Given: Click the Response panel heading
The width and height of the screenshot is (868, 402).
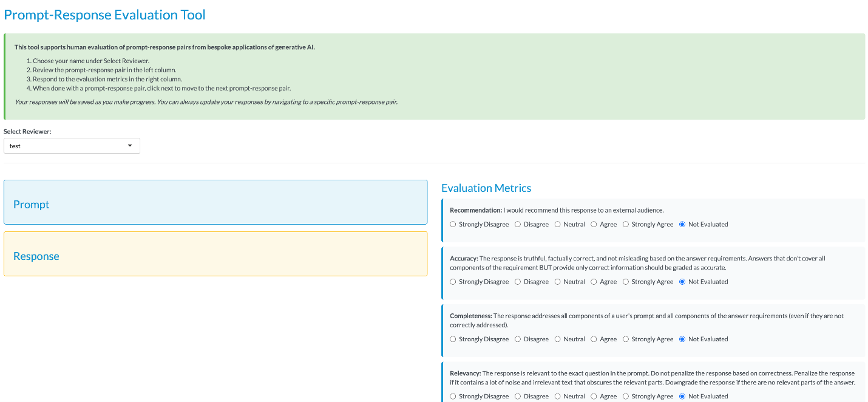Looking at the screenshot, I should [36, 256].
